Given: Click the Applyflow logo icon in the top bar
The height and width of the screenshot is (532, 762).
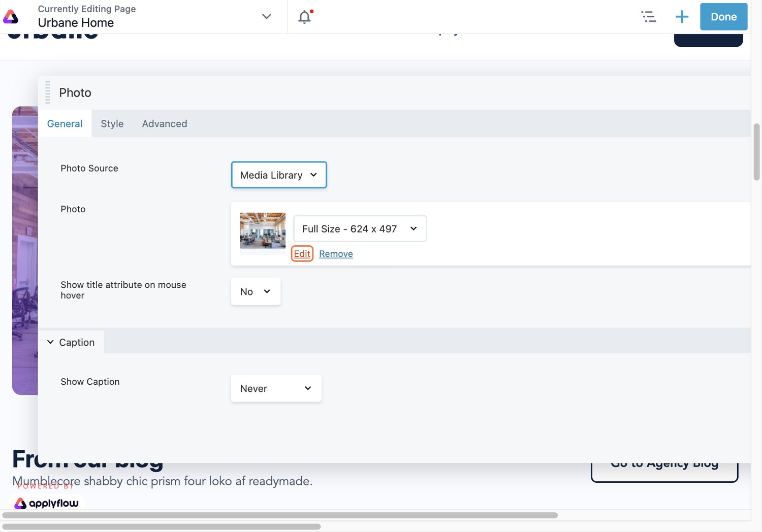Looking at the screenshot, I should [x=11, y=17].
